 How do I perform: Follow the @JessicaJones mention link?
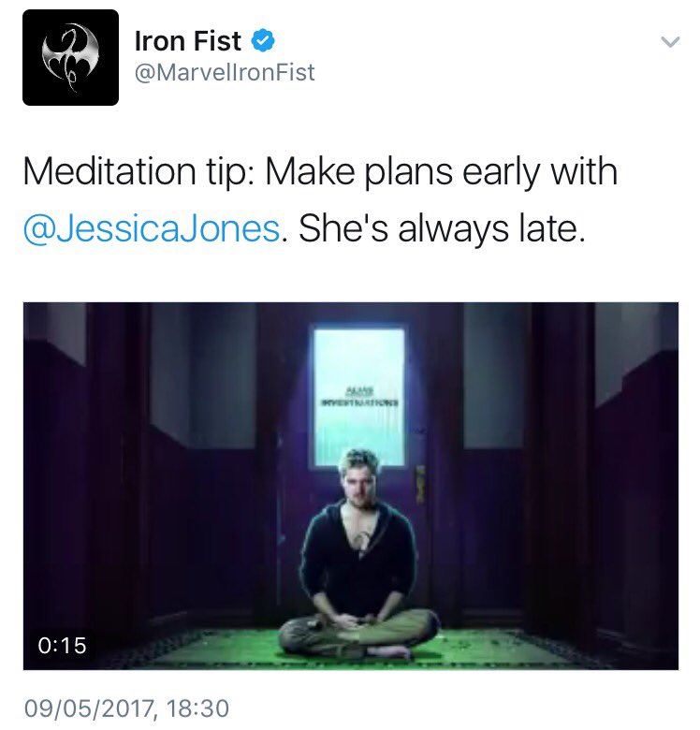[x=152, y=228]
